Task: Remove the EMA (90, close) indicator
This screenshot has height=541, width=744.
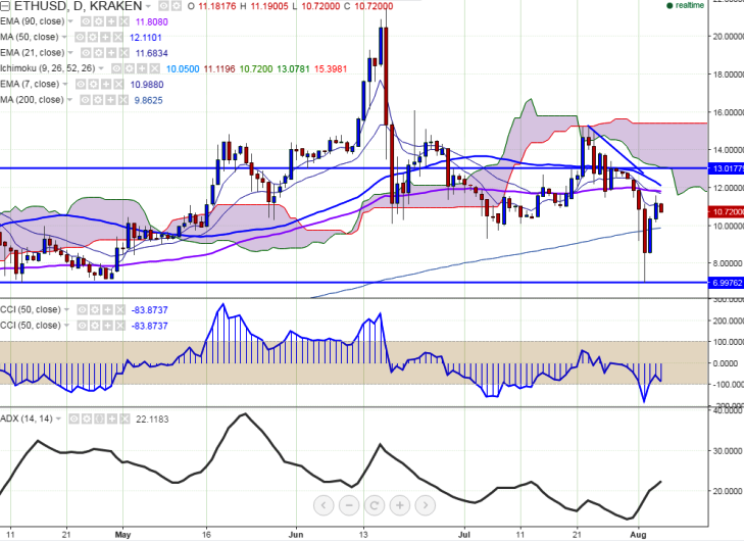Action: [x=123, y=22]
